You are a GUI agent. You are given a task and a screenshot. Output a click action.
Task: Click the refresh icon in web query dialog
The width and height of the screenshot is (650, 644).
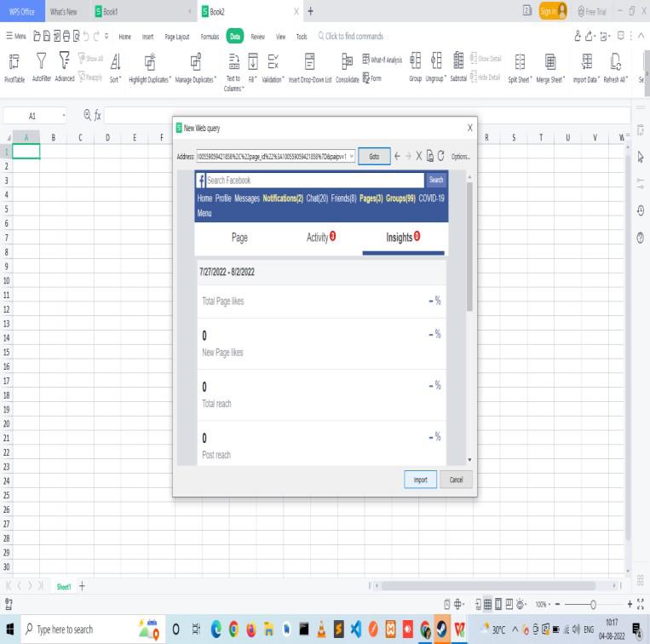tap(440, 156)
